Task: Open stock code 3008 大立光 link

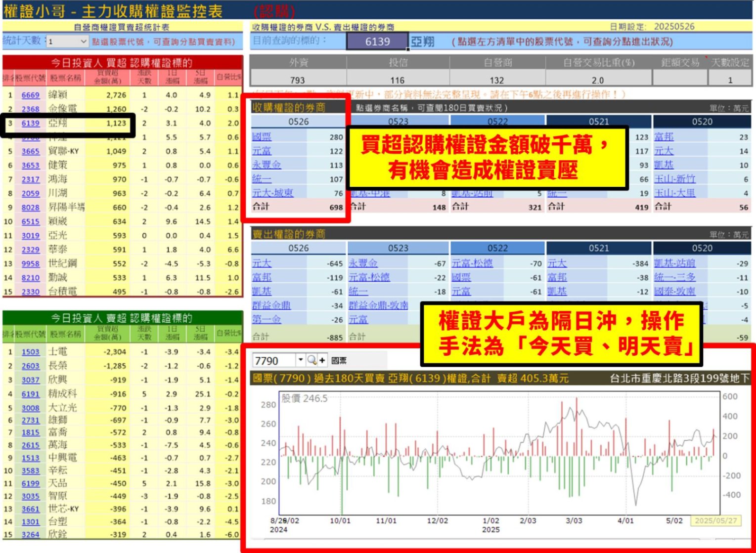Action: point(30,408)
